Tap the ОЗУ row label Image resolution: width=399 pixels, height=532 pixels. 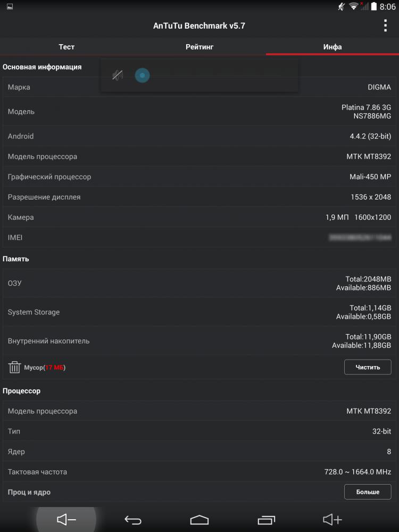(x=14, y=283)
